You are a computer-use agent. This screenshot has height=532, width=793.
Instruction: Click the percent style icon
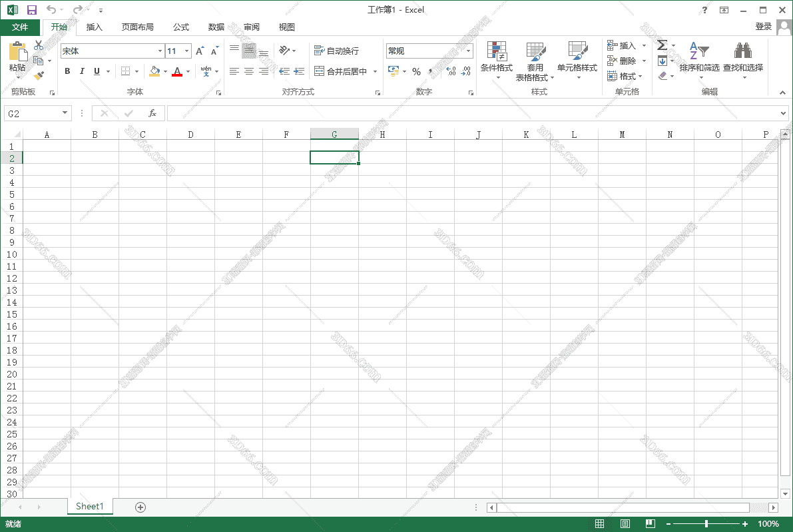click(415, 71)
